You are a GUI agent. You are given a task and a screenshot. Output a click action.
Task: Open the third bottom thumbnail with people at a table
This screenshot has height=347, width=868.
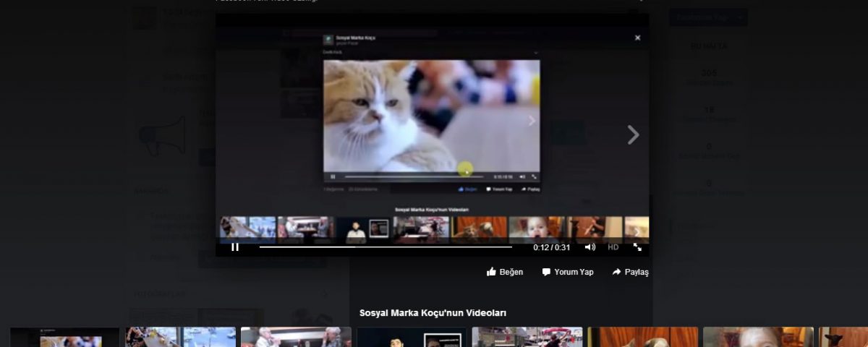pos(296,337)
